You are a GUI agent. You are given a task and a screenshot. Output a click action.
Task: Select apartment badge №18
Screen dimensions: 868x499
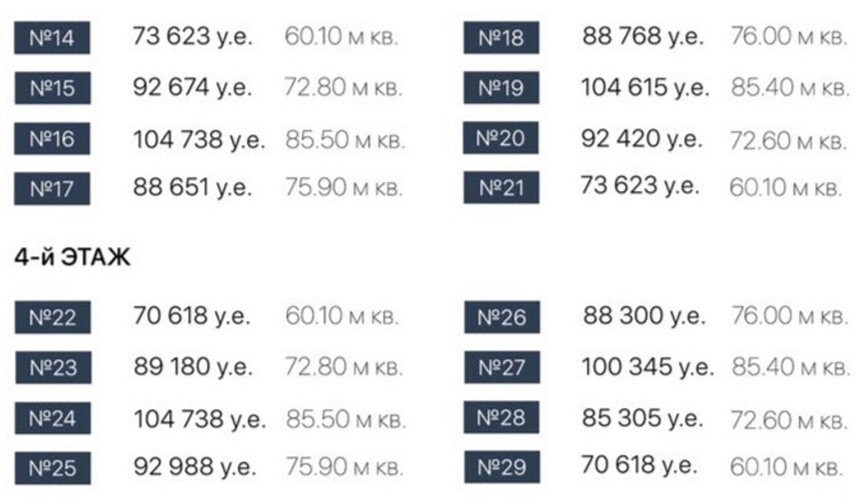pos(502,39)
